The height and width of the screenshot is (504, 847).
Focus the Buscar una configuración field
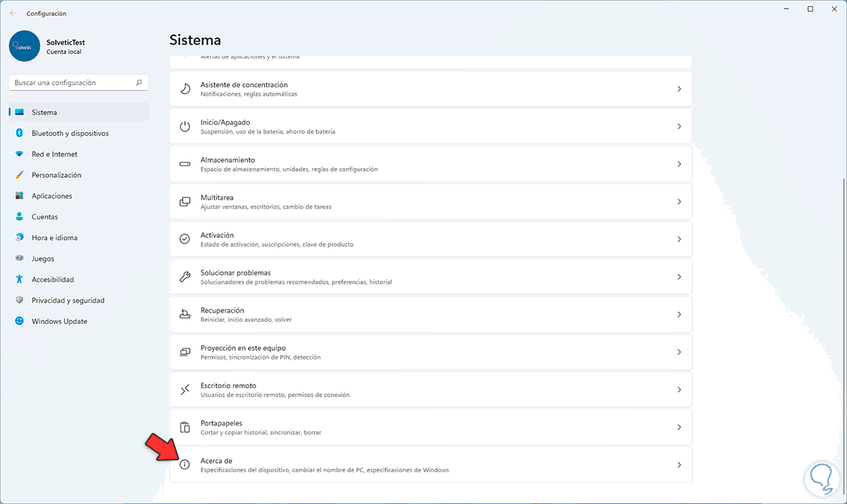tap(71, 83)
